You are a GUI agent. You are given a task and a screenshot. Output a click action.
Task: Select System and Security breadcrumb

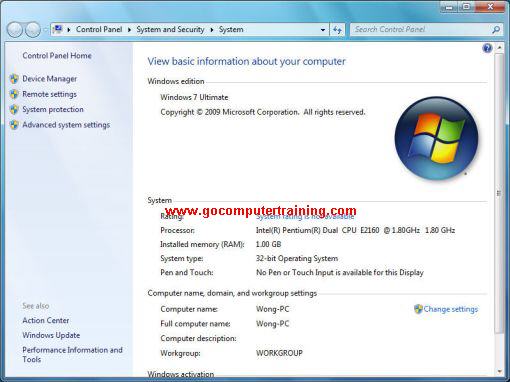point(170,29)
